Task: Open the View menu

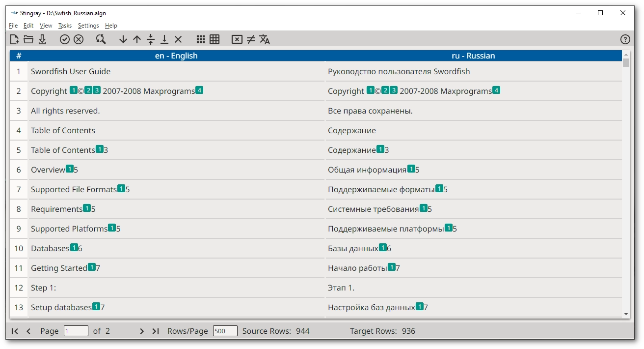Action: click(46, 26)
